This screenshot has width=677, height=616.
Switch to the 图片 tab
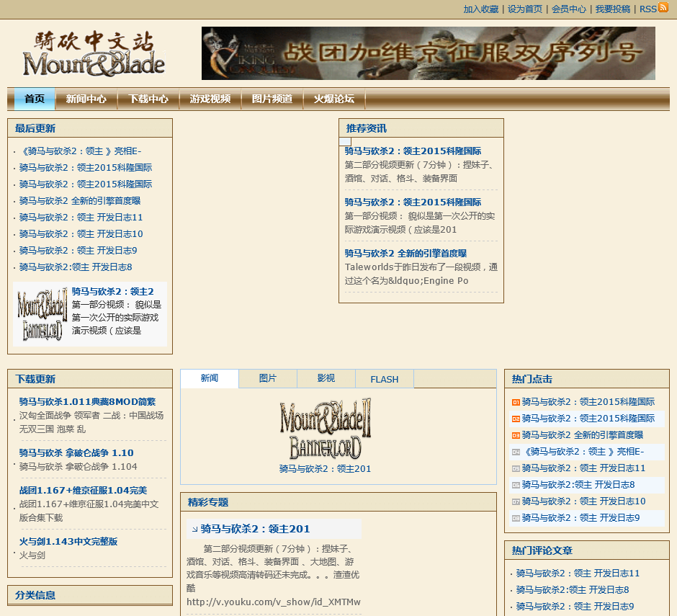[x=268, y=378]
